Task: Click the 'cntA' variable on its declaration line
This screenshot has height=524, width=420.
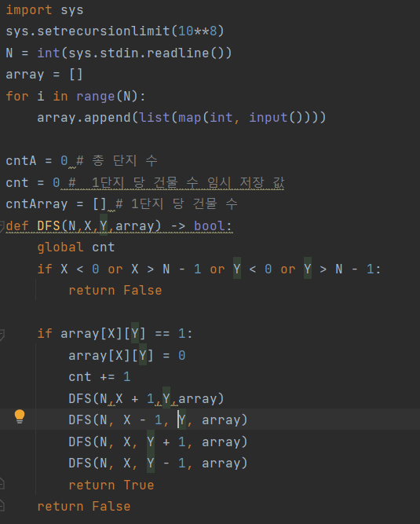Action: [x=21, y=161]
